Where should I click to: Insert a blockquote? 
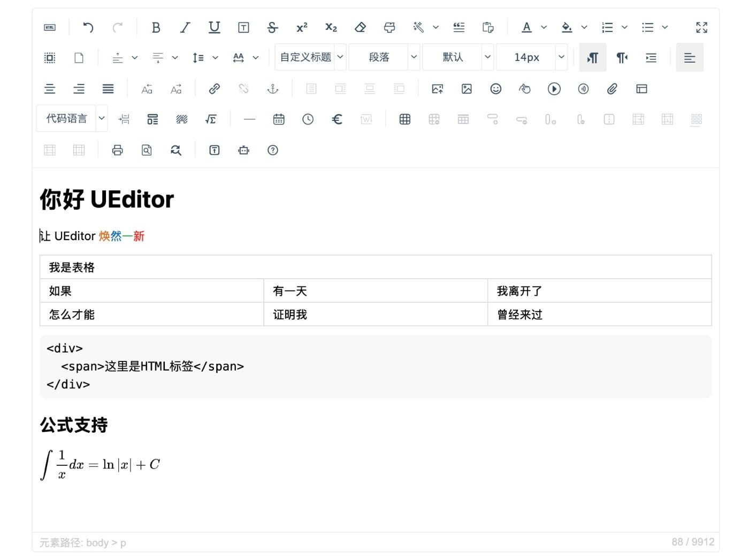pos(459,27)
